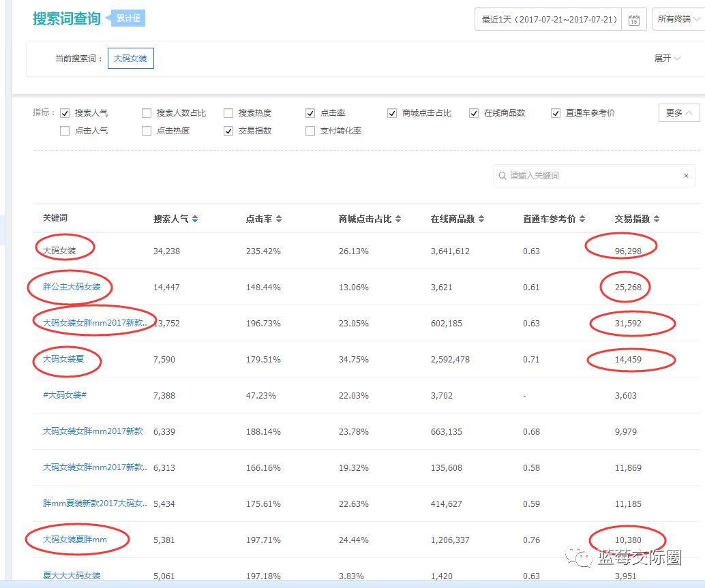Uncheck the 商城点击占比 checkbox
The width and height of the screenshot is (705, 588).
point(392,113)
